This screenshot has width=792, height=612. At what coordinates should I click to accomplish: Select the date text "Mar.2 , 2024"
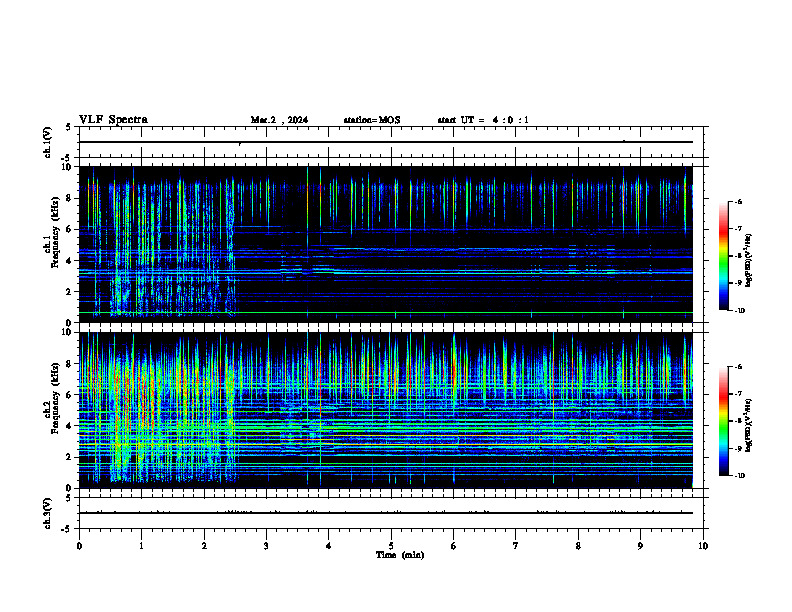point(279,120)
